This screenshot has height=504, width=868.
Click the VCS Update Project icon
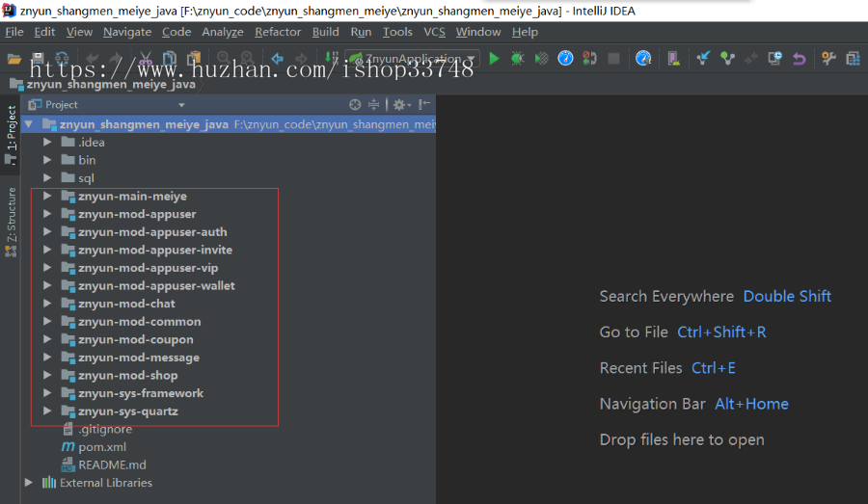click(703, 58)
